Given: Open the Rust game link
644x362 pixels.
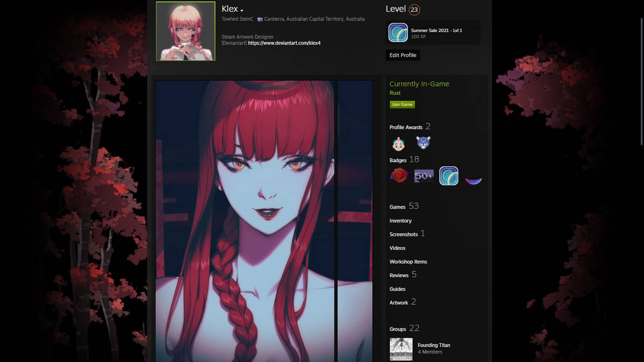Looking at the screenshot, I should coord(395,93).
